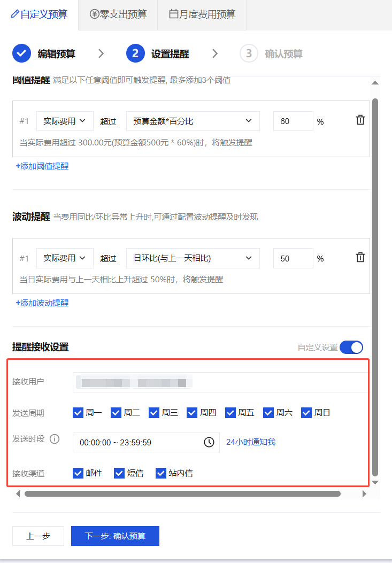Uncheck the 邮件 channel checkbox
The image size is (392, 563).
pos(78,473)
